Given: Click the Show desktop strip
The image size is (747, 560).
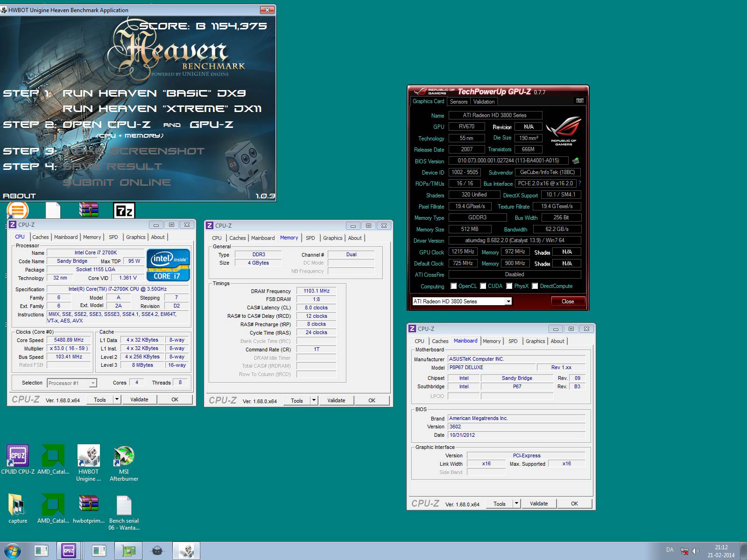Looking at the screenshot, I should click(x=743, y=551).
